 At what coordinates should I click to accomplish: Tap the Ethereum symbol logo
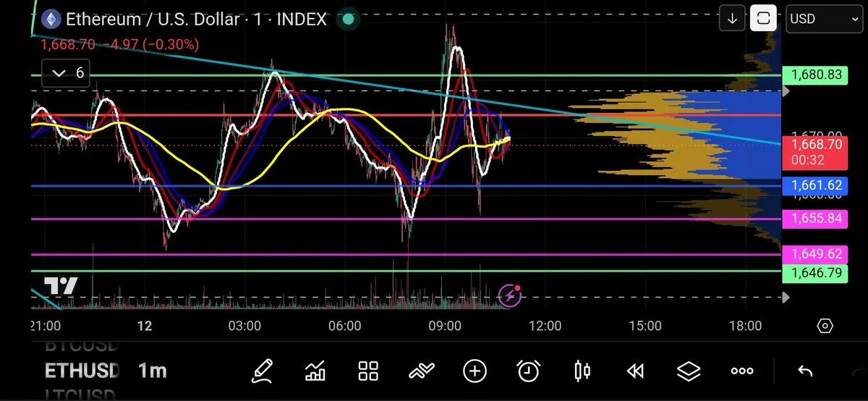point(51,19)
